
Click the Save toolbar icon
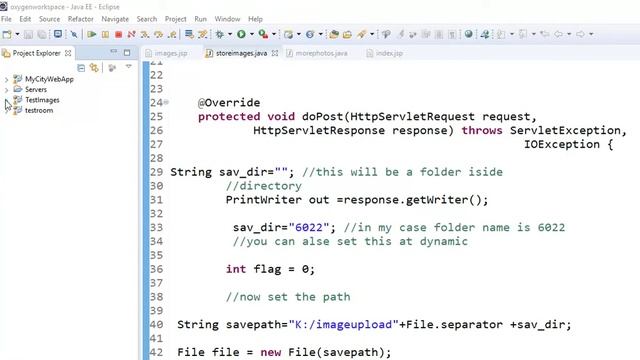28,34
